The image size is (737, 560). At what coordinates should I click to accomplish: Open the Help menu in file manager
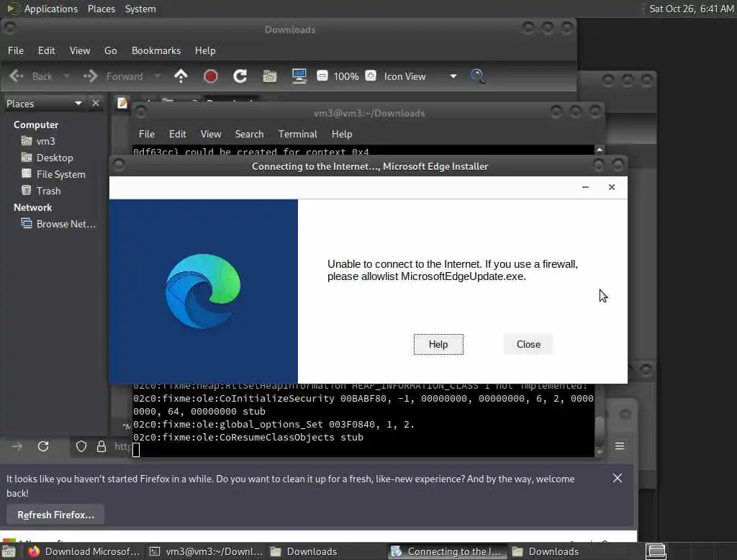coord(205,50)
